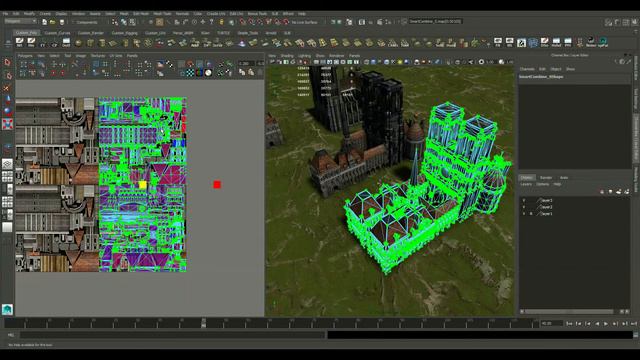Image resolution: width=640 pixels, height=360 pixels.
Task: Open the File menu
Action: pos(6,13)
